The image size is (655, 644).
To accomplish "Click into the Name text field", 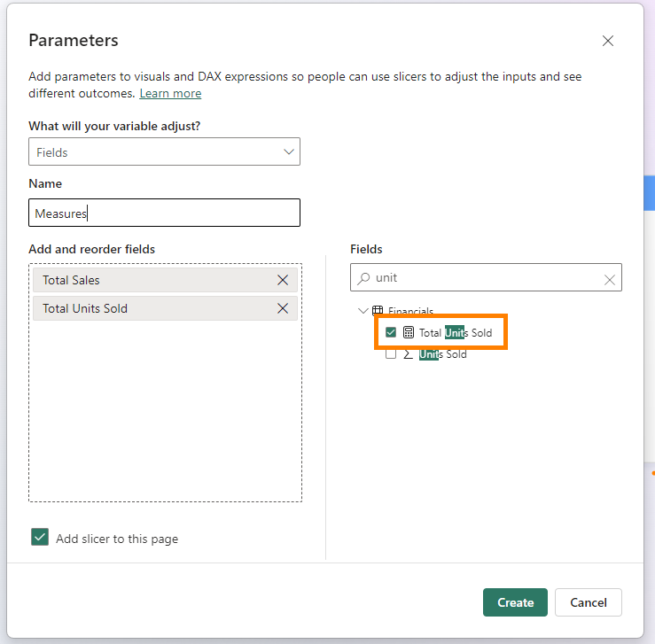I will coord(164,213).
